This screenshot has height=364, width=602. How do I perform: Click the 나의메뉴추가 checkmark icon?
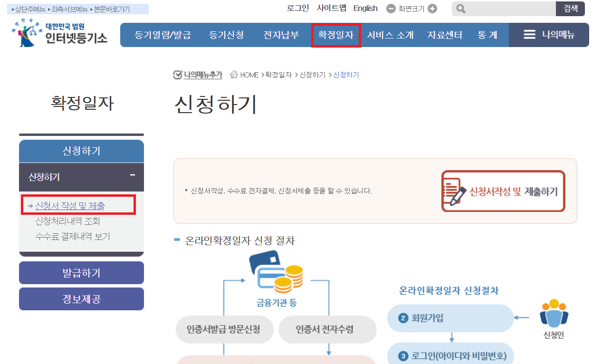178,75
